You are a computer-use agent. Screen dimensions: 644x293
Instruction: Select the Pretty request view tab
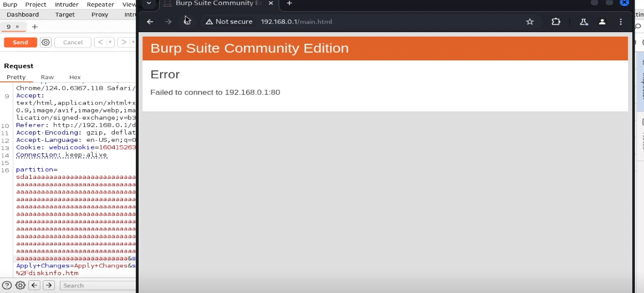pos(16,77)
